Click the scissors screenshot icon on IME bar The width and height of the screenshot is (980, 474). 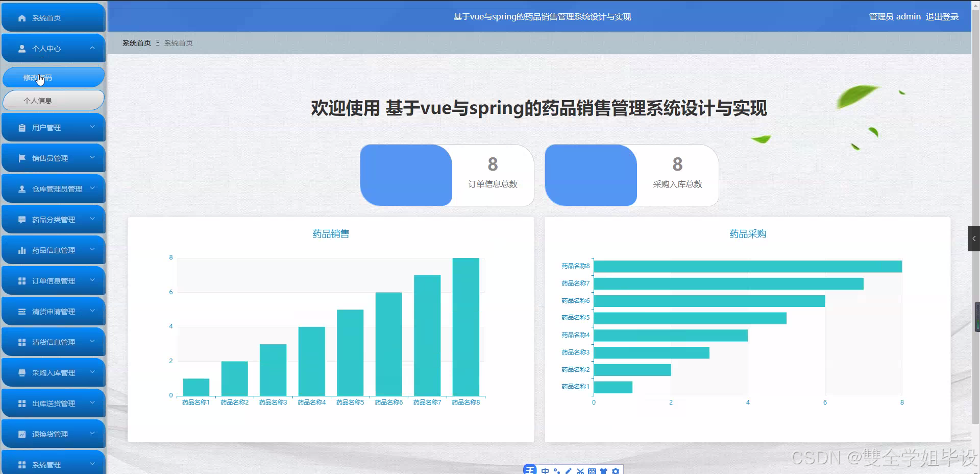(580, 470)
